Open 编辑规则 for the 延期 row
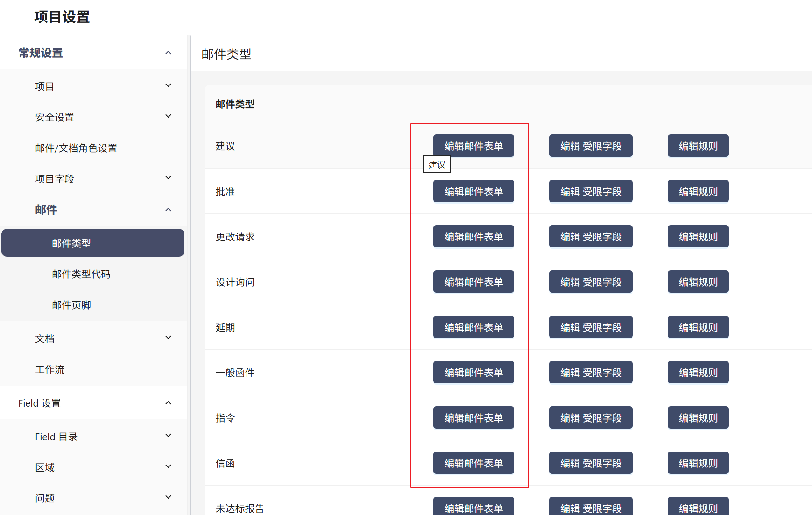The image size is (812, 515). click(x=698, y=327)
